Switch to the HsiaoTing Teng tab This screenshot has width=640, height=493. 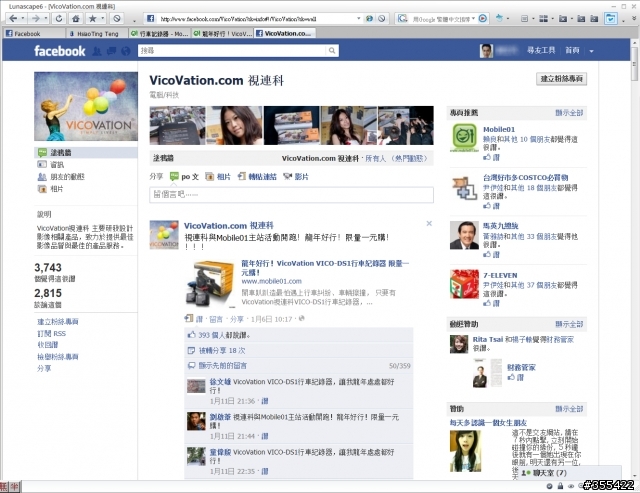point(97,33)
